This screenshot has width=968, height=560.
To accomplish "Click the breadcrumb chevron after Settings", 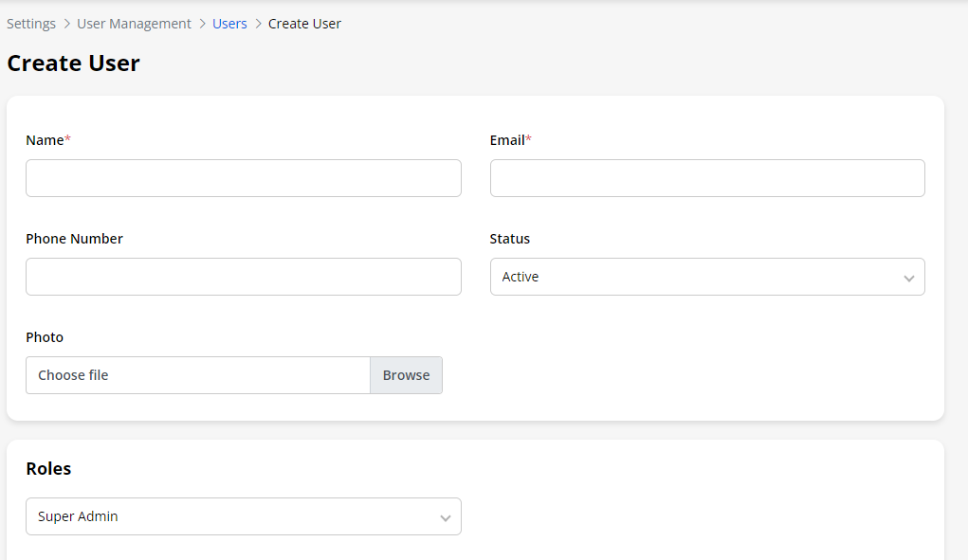I will tap(66, 24).
